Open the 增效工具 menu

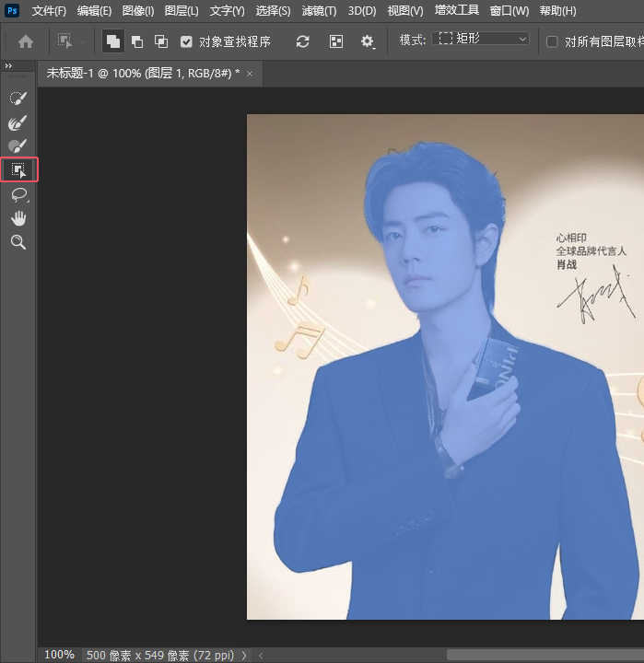click(x=457, y=10)
